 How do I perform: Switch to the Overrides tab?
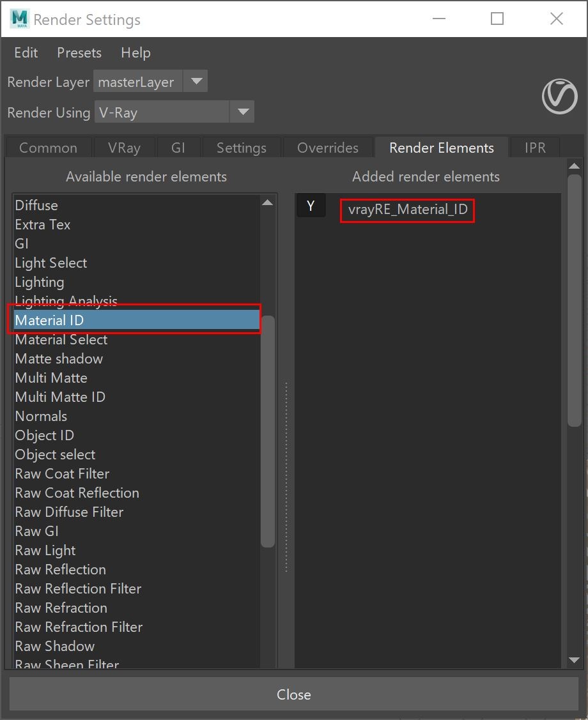click(327, 148)
